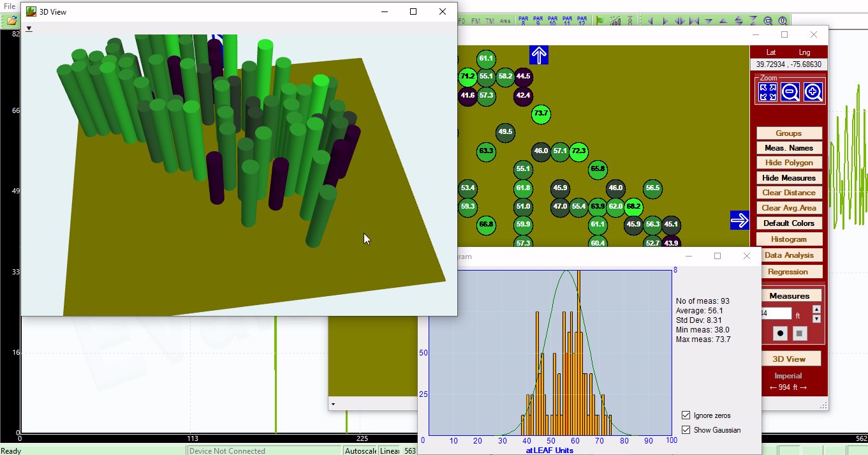Pan map east with the right arrow
Viewport: 868px width, 455px height.
[x=739, y=220]
